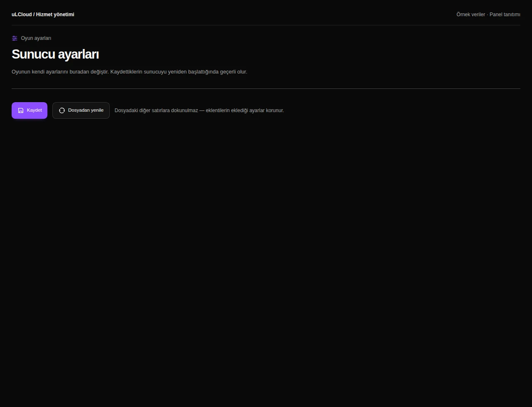Click the uLCloud / Hizmet yönetimi header text
Viewport: 532px width, 407px height.
tap(43, 15)
